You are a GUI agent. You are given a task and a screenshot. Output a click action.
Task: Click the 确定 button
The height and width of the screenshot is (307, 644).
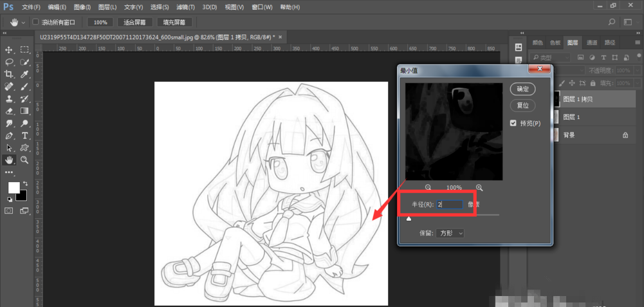coord(522,89)
